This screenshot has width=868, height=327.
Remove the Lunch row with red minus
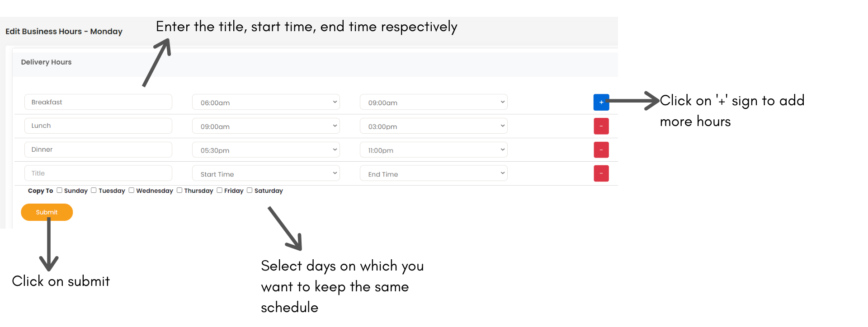(601, 126)
